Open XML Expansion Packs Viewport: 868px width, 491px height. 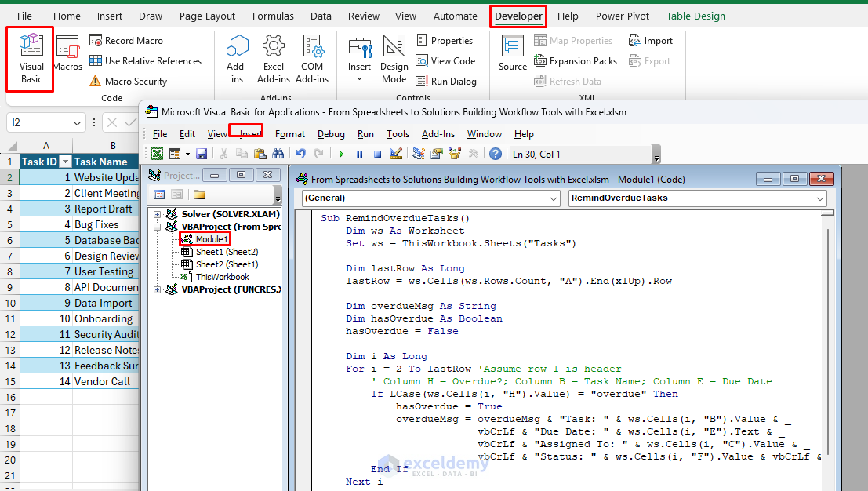point(576,61)
